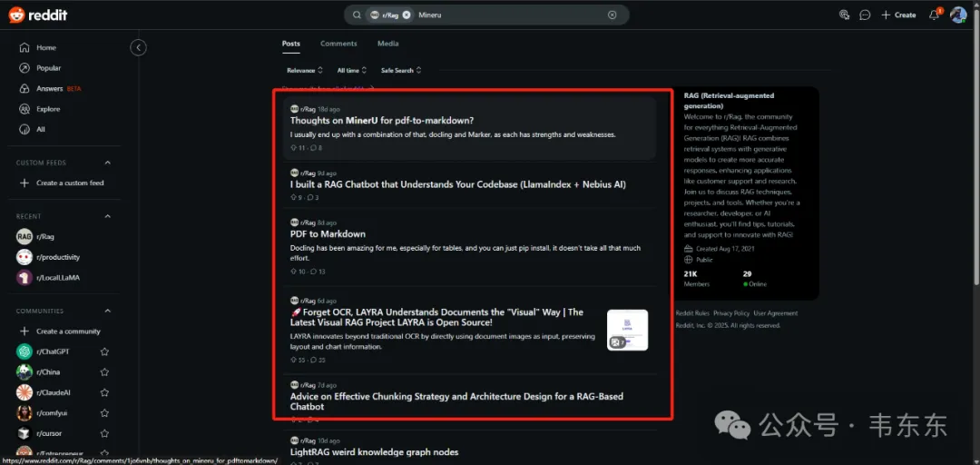This screenshot has height=465, width=980.
Task: Click r/Rag label on the 6d ago post
Action: (308, 301)
